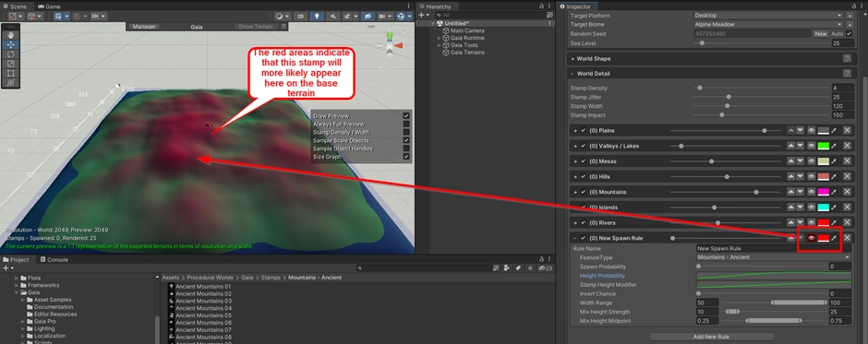Adjust the Stamp Jitter slider
Image resolution: width=868 pixels, height=344 pixels.
pyautogui.click(x=762, y=97)
